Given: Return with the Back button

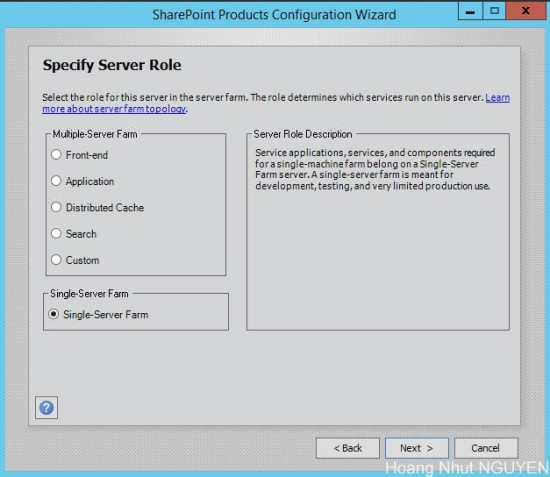Looking at the screenshot, I should [x=348, y=448].
